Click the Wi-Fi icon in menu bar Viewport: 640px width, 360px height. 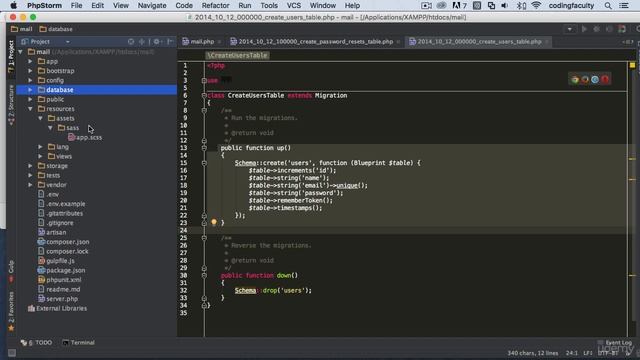click(536, 6)
